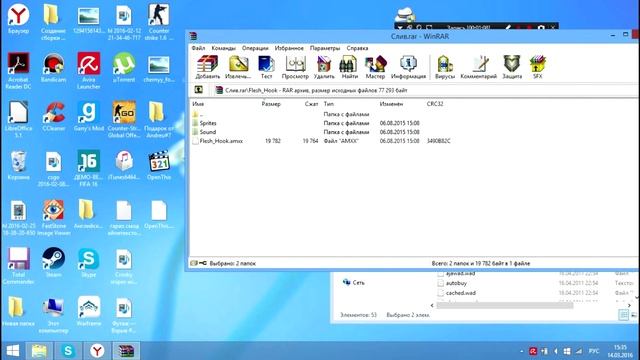Open the Garry's Mod desktop icon
The image size is (640, 360).
[89, 117]
